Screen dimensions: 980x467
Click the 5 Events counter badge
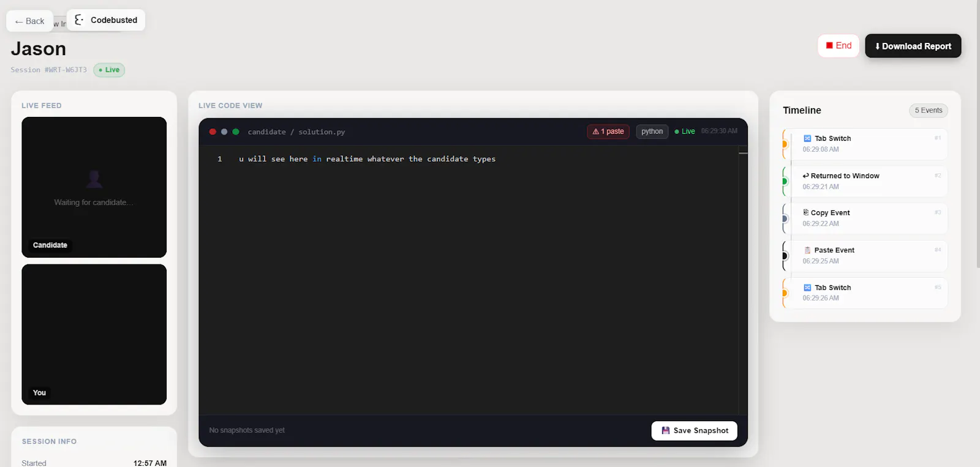pos(929,111)
